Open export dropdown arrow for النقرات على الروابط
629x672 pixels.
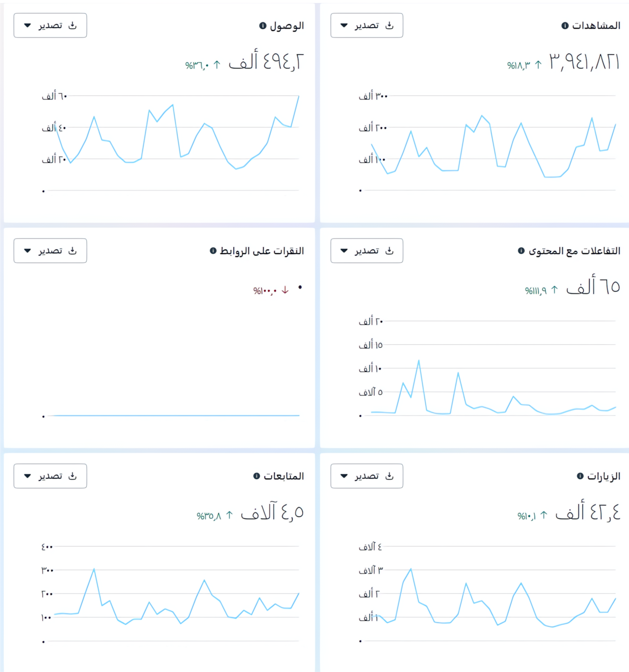click(x=27, y=251)
